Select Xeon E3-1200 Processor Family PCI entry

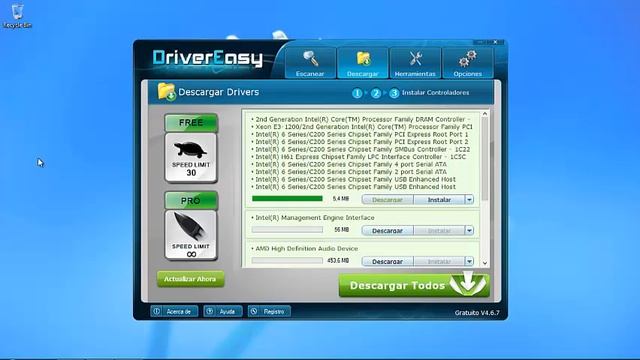click(362, 127)
